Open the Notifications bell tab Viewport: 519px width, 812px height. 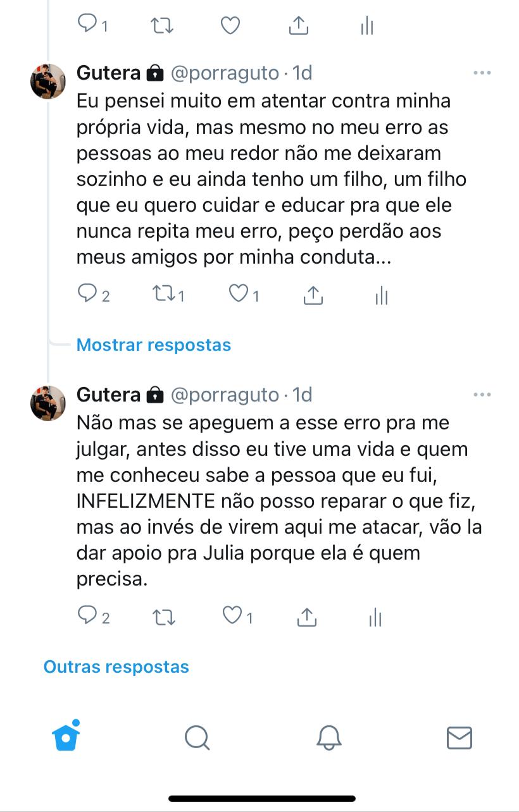pyautogui.click(x=328, y=737)
